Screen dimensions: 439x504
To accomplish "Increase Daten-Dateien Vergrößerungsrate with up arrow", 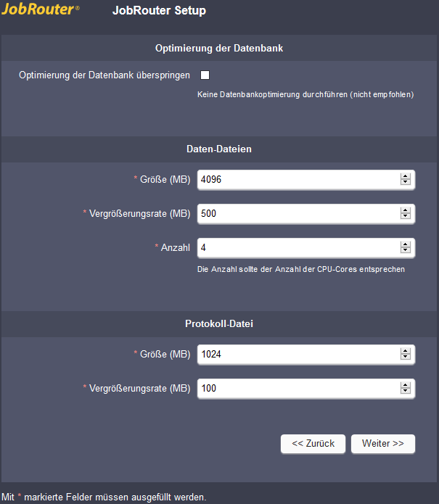I will point(405,210).
